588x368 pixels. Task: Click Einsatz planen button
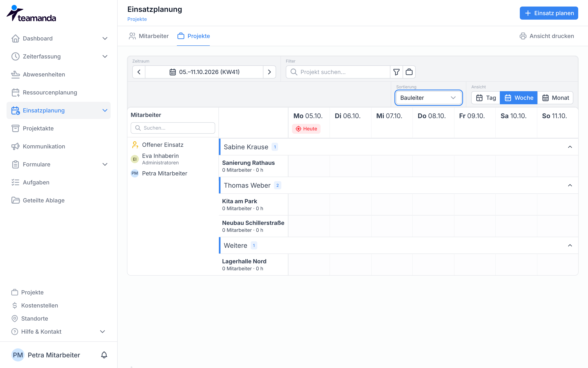point(549,13)
